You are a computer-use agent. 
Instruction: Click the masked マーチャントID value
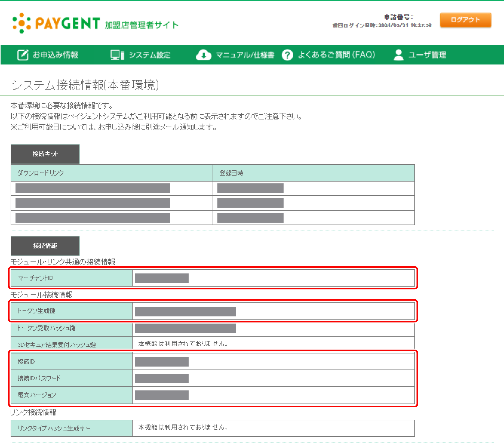click(162, 278)
